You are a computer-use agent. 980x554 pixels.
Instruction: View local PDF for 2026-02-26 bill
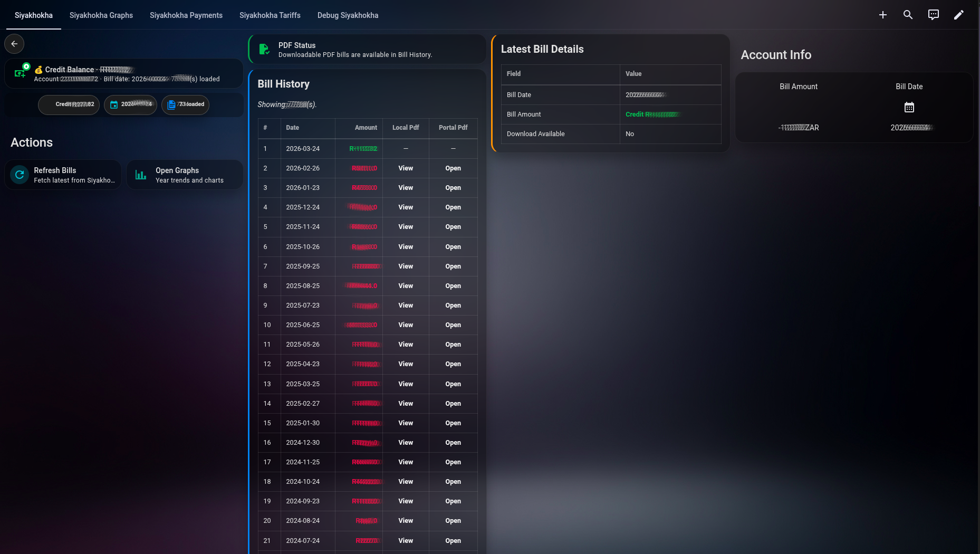(x=406, y=168)
